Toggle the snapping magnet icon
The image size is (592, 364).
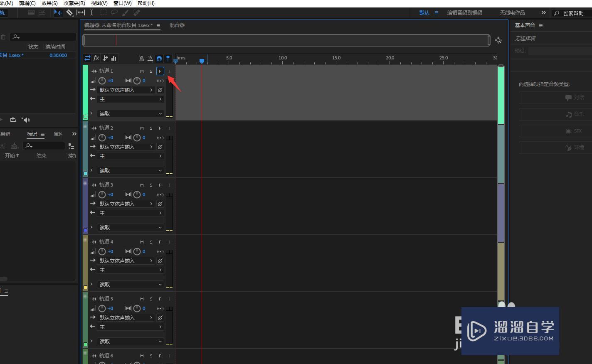(159, 59)
